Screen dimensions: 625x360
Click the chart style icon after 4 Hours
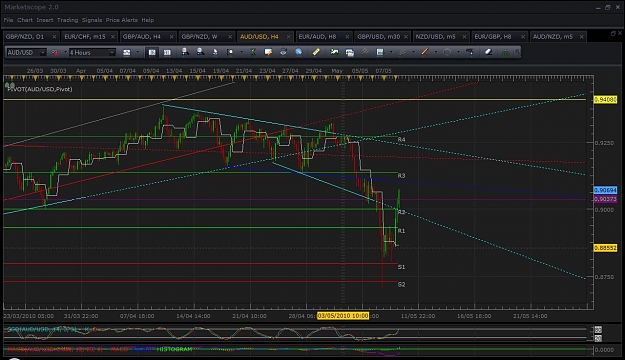click(x=126, y=52)
